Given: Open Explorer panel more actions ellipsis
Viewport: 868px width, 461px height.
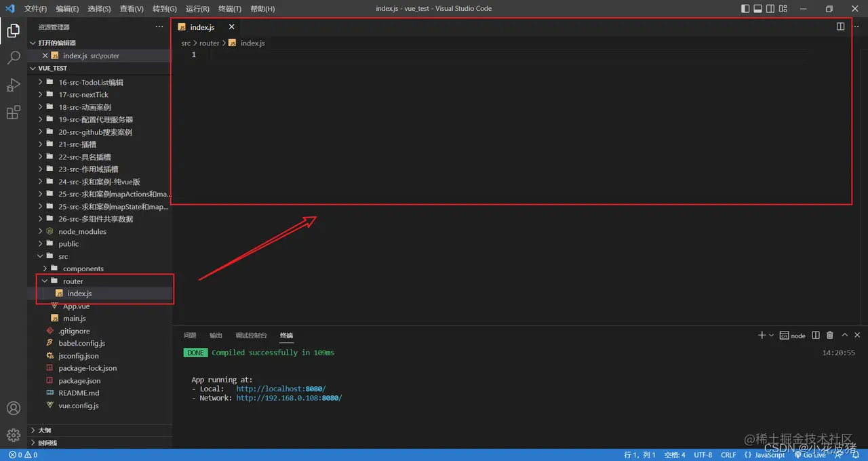Looking at the screenshot, I should pos(159,26).
